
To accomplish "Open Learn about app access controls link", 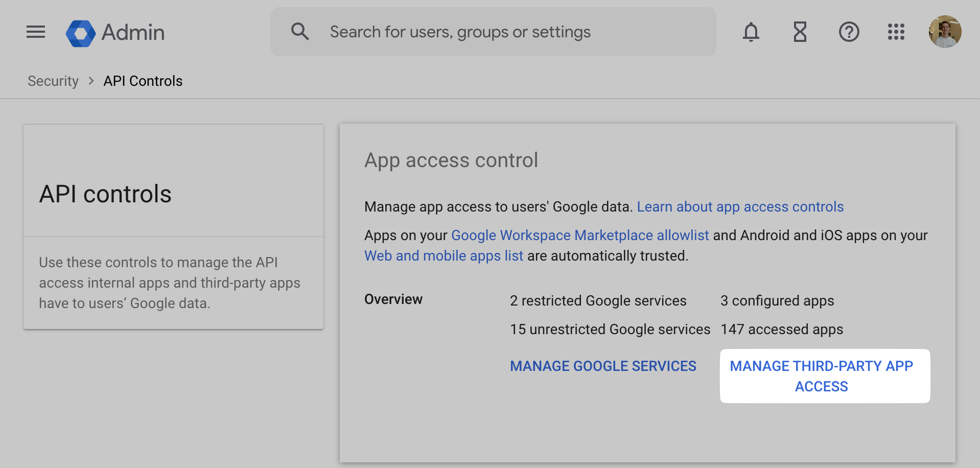I will pyautogui.click(x=740, y=207).
